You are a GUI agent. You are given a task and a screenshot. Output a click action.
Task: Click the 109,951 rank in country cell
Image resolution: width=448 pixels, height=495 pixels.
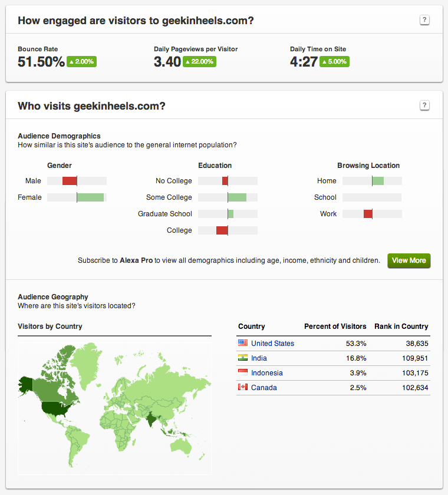415,358
